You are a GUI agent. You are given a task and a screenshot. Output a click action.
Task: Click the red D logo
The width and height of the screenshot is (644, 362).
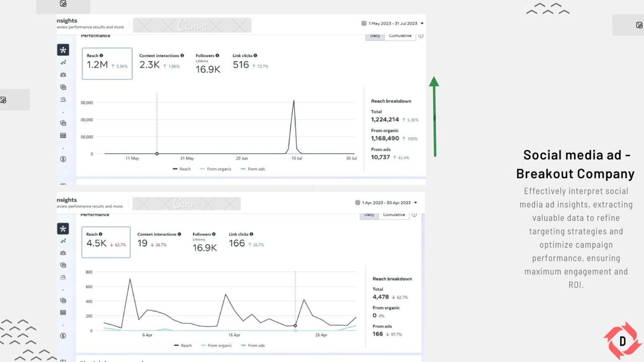623,341
